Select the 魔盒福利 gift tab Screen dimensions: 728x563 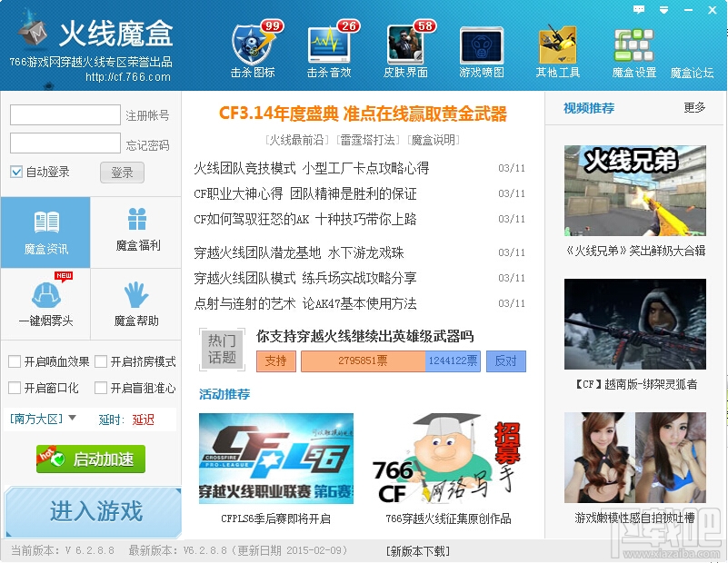coord(136,232)
